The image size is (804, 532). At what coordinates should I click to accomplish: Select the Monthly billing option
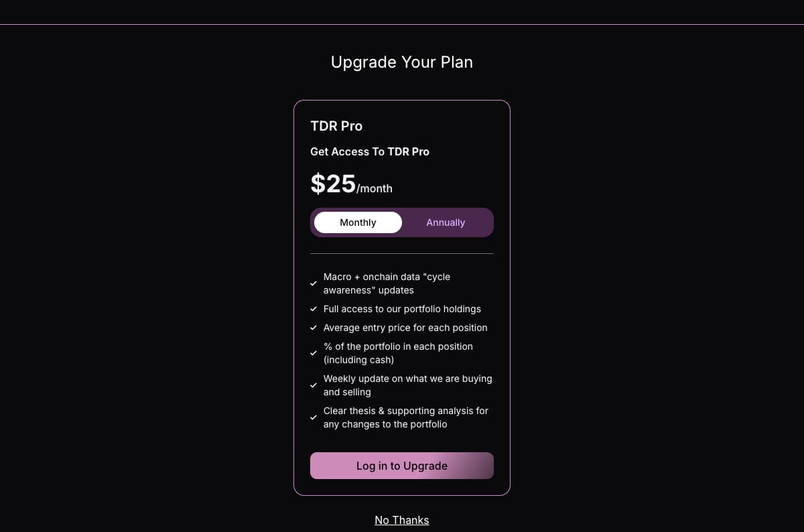click(358, 222)
